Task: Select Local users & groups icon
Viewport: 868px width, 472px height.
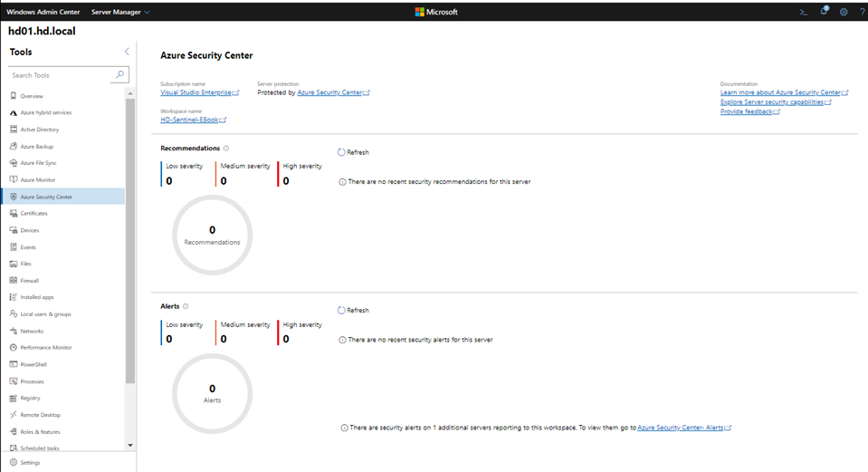Action: point(14,313)
